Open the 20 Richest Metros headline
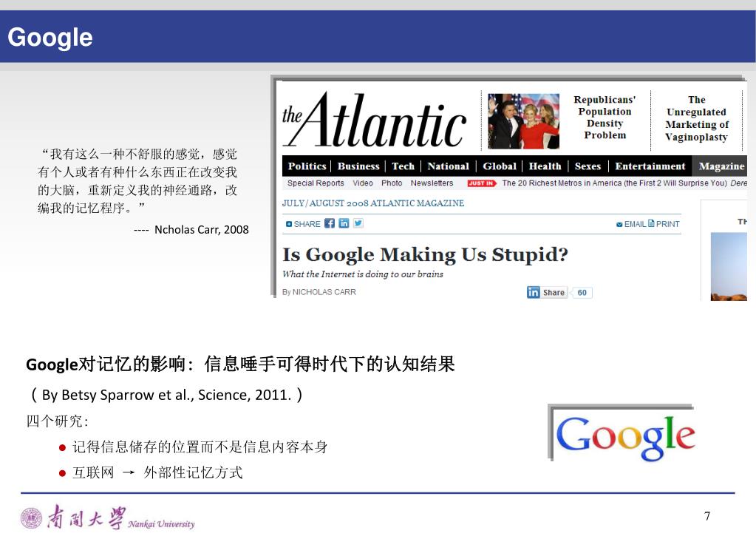Viewport: 756px width, 536px height. 614,183
